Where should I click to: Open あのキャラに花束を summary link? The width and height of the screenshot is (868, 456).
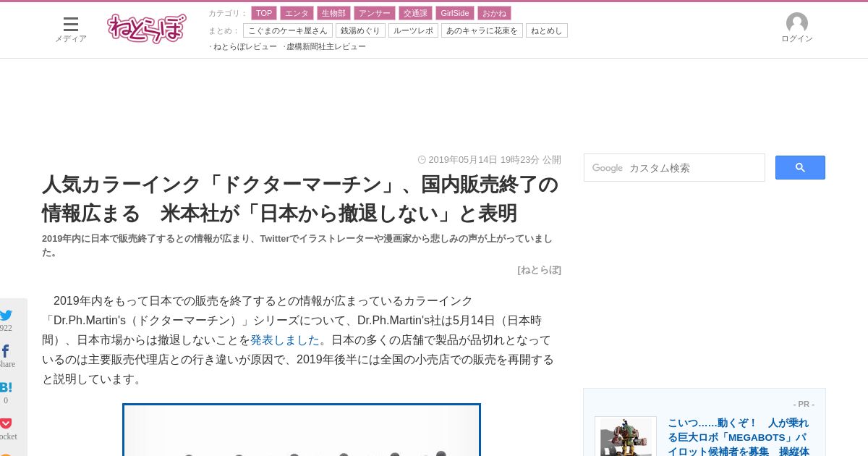tap(482, 30)
